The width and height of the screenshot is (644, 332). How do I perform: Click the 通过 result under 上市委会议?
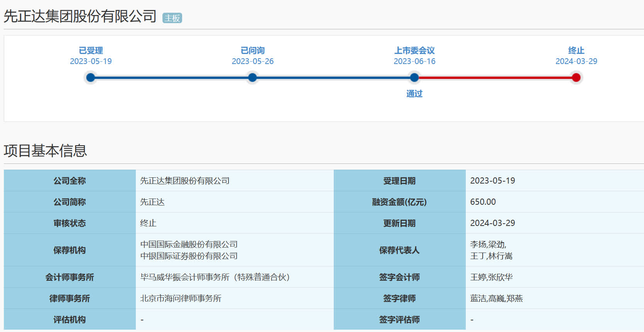(x=414, y=94)
